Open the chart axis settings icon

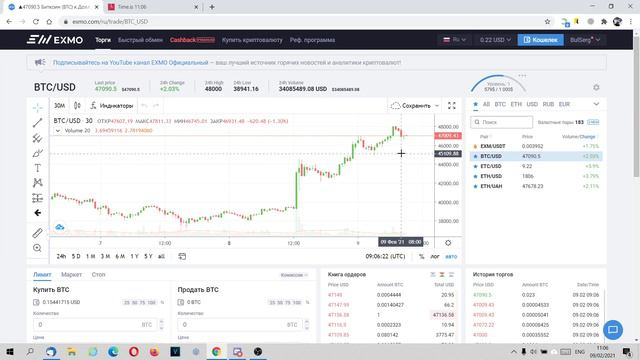pos(448,243)
